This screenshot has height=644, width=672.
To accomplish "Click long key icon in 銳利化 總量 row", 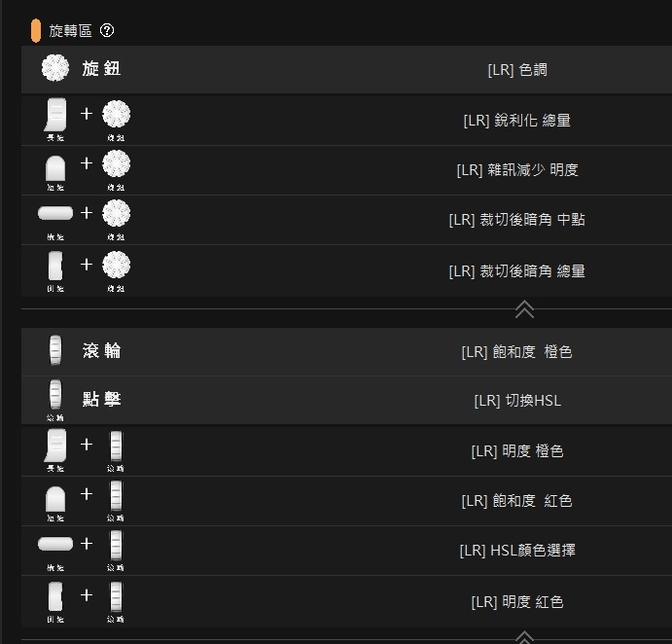I will (55, 115).
